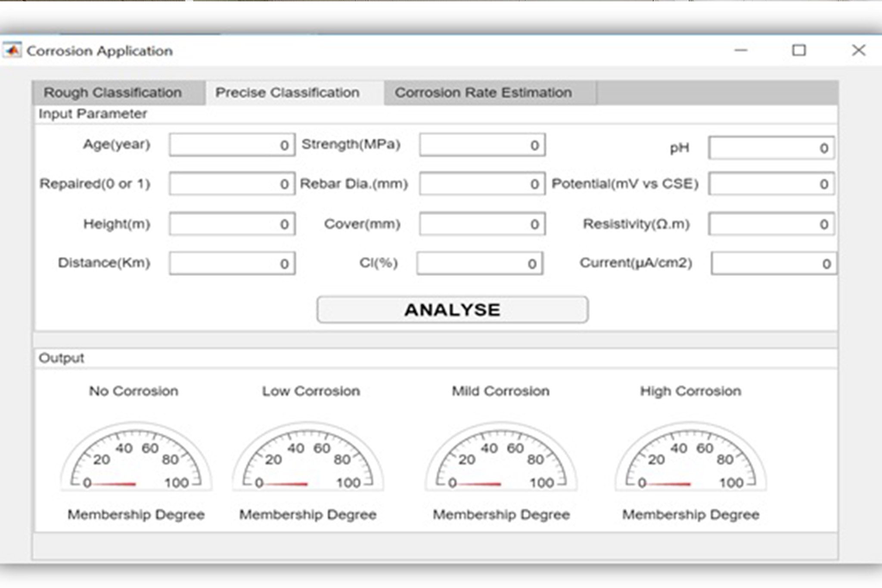
Task: Click the Height(m) input field
Action: point(232,224)
